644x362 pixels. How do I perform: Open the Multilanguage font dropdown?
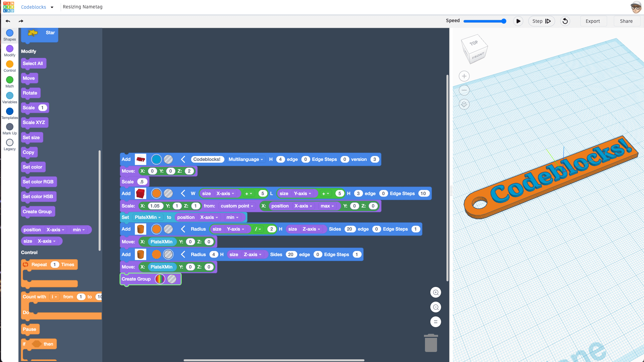pyautogui.click(x=246, y=159)
